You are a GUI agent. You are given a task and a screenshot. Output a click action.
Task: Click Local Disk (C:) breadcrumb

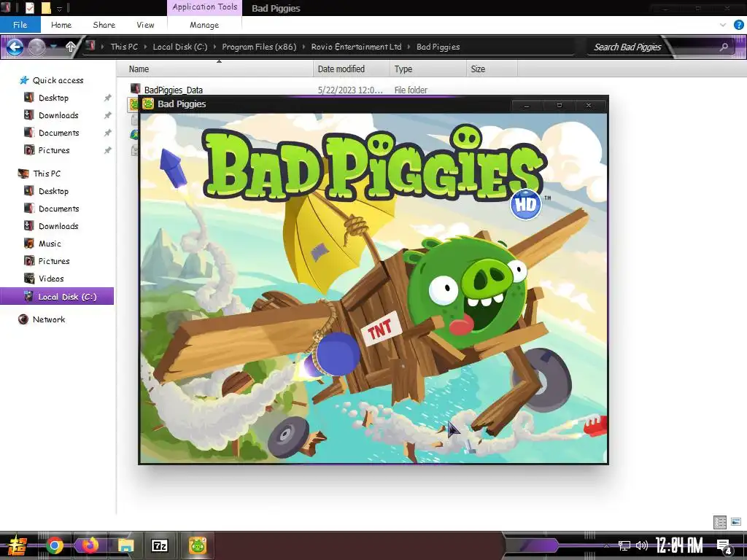coord(180,47)
